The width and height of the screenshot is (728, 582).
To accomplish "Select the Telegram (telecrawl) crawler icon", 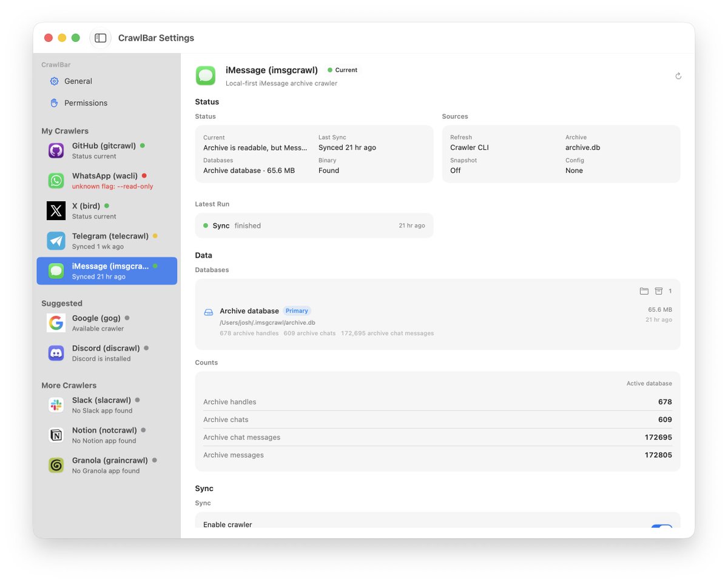I will pyautogui.click(x=56, y=241).
